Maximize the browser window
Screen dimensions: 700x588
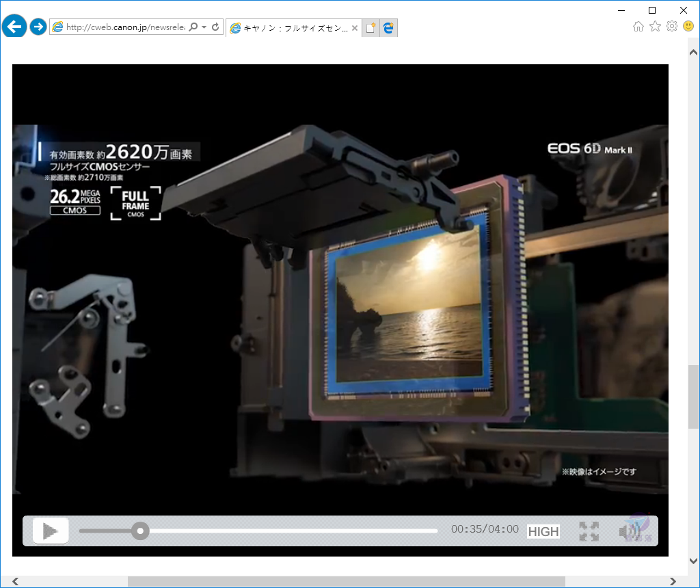pos(652,10)
